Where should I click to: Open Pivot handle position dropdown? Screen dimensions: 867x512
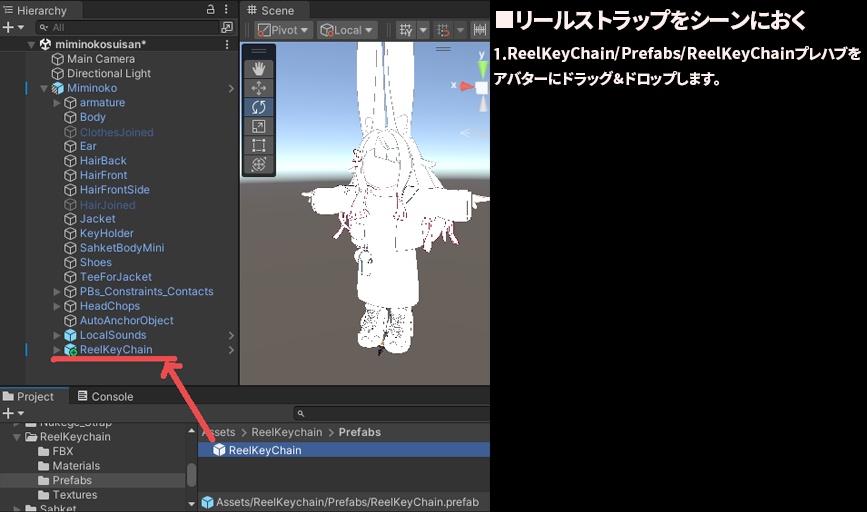coord(284,30)
